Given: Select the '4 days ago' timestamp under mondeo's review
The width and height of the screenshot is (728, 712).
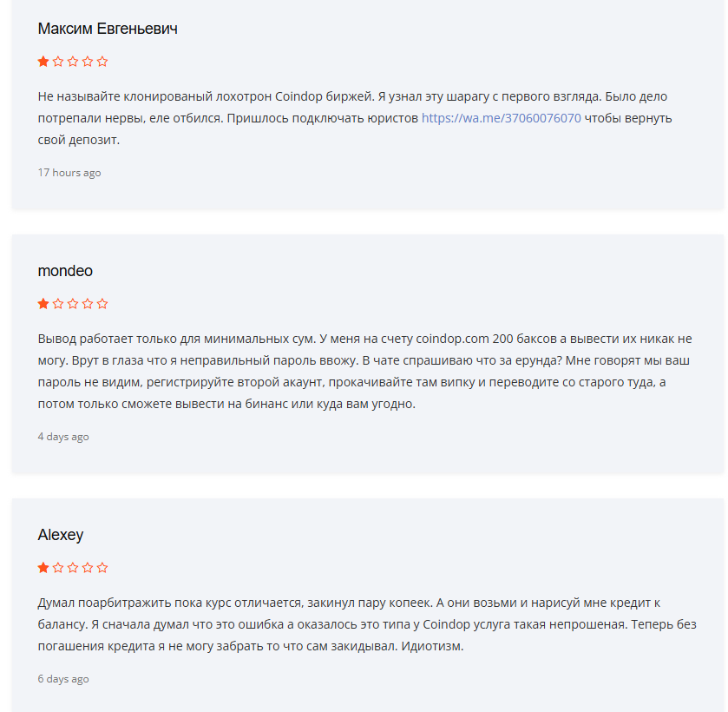Looking at the screenshot, I should click(x=62, y=437).
